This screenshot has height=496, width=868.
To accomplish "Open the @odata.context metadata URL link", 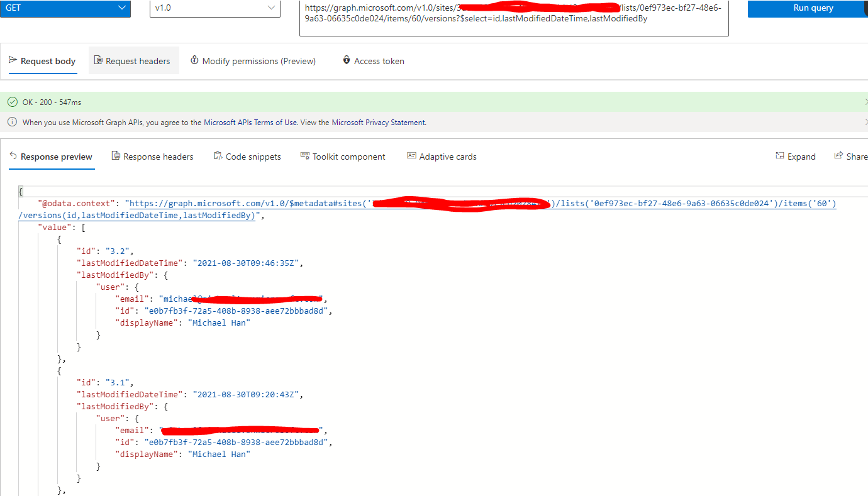I will (428, 209).
